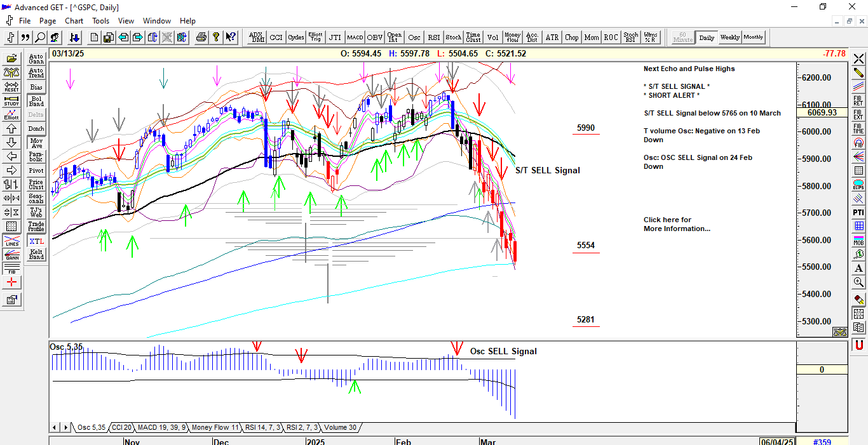Click the Elliott wave tool icon
The width and height of the screenshot is (868, 445).
tap(11, 114)
